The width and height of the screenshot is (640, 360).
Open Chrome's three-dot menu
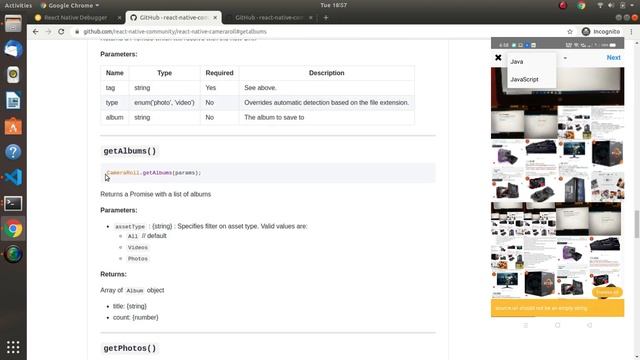tap(631, 31)
